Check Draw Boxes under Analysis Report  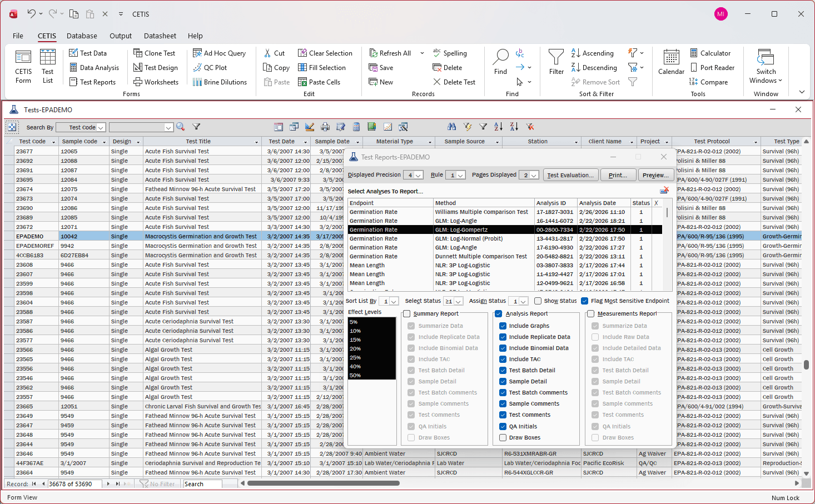click(503, 438)
